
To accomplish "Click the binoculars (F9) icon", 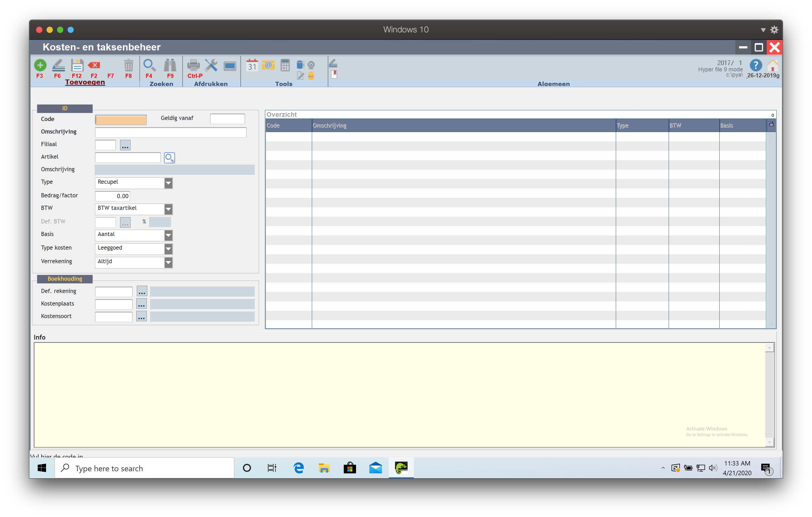I will [x=170, y=65].
